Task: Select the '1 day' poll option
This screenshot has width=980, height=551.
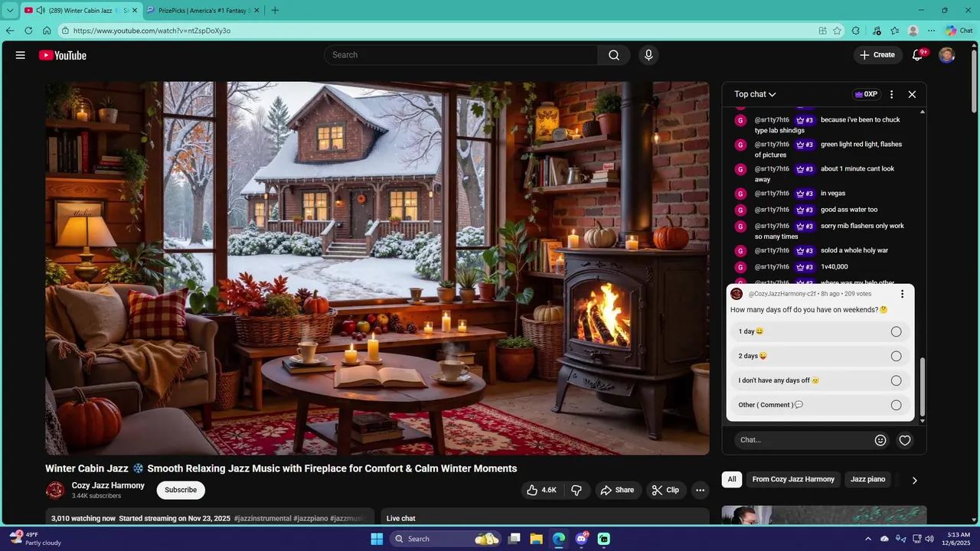Action: pos(820,331)
